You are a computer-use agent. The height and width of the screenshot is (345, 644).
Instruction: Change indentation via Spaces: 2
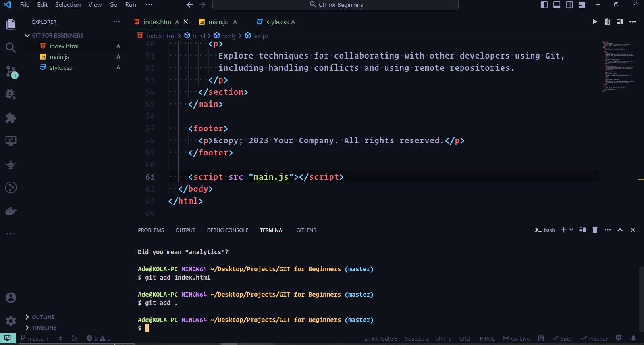tap(416, 339)
